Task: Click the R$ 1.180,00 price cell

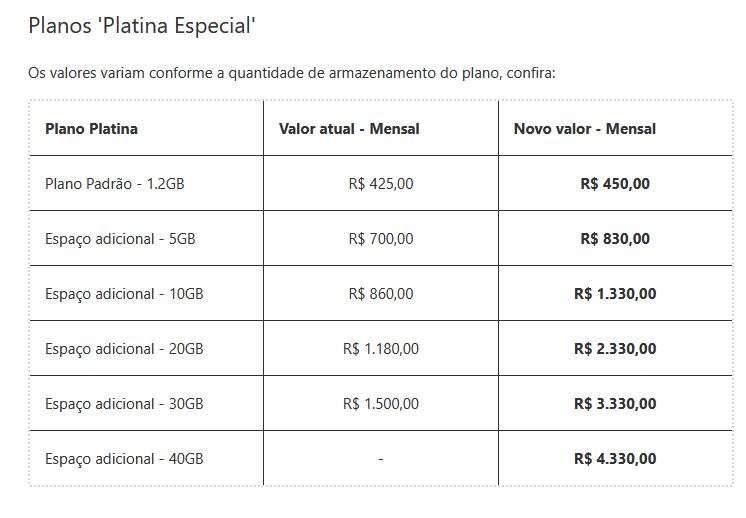Action: tap(381, 349)
